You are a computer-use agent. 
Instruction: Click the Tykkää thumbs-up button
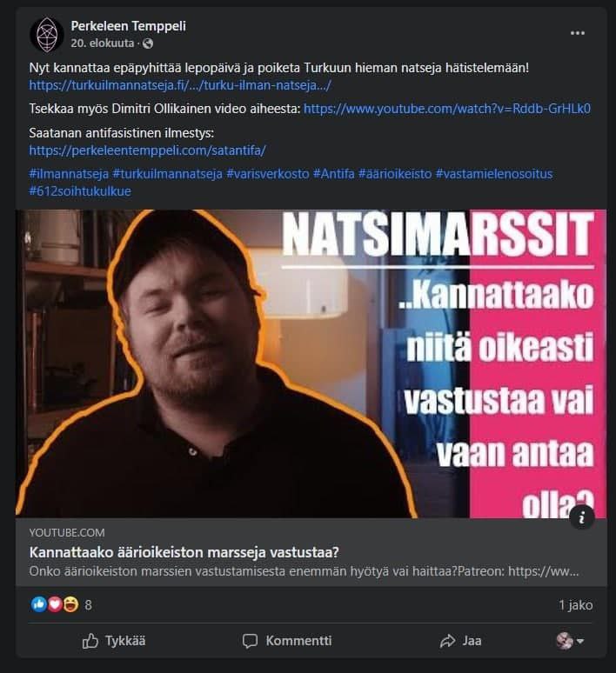point(114,641)
